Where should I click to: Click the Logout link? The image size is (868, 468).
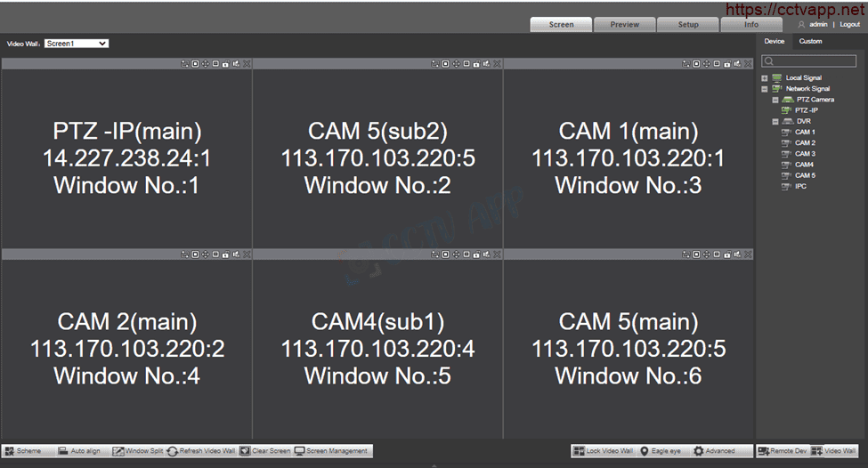[x=849, y=25]
